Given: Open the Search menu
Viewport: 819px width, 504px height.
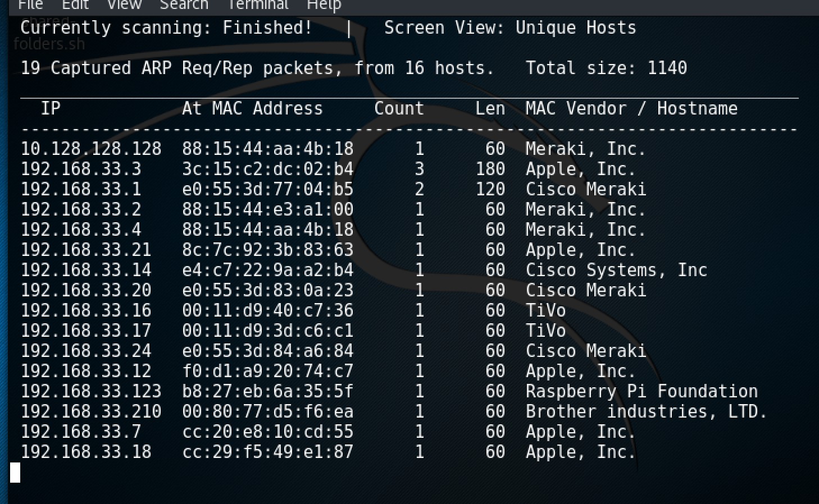Looking at the screenshot, I should [x=184, y=4].
